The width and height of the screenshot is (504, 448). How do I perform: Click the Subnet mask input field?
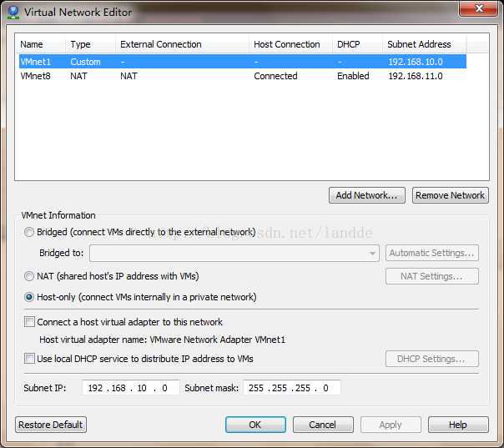292,388
